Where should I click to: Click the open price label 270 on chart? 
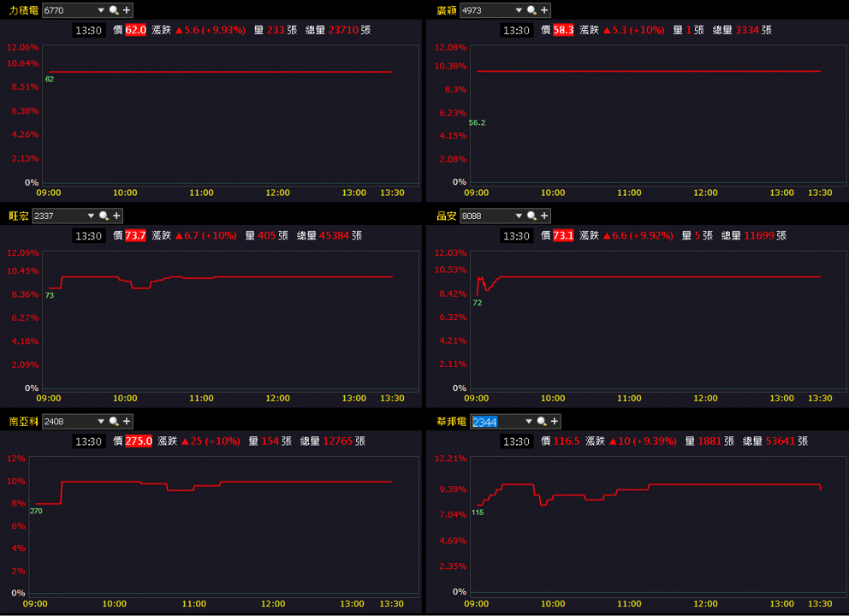pyautogui.click(x=36, y=511)
